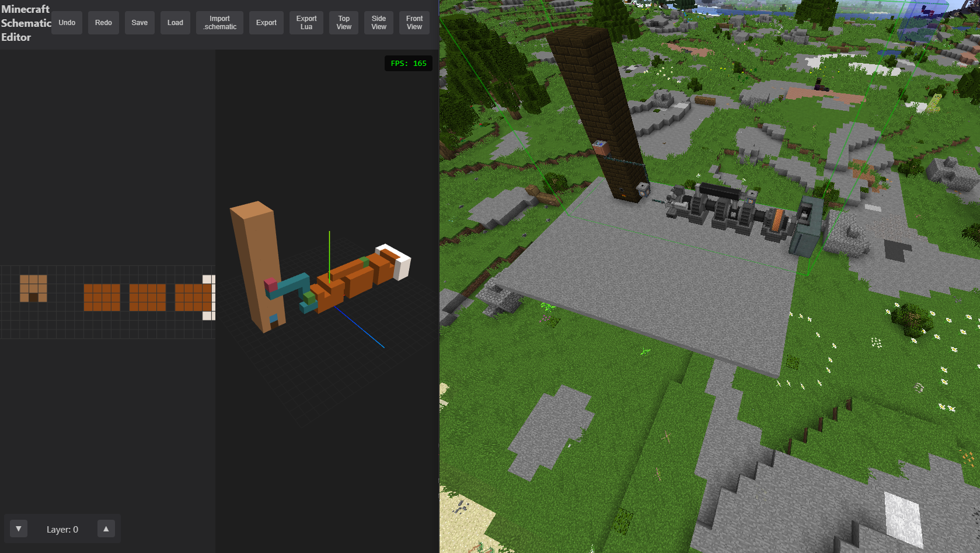Image resolution: width=980 pixels, height=553 pixels.
Task: Decrease layer with down arrow
Action: pyautogui.click(x=19, y=528)
